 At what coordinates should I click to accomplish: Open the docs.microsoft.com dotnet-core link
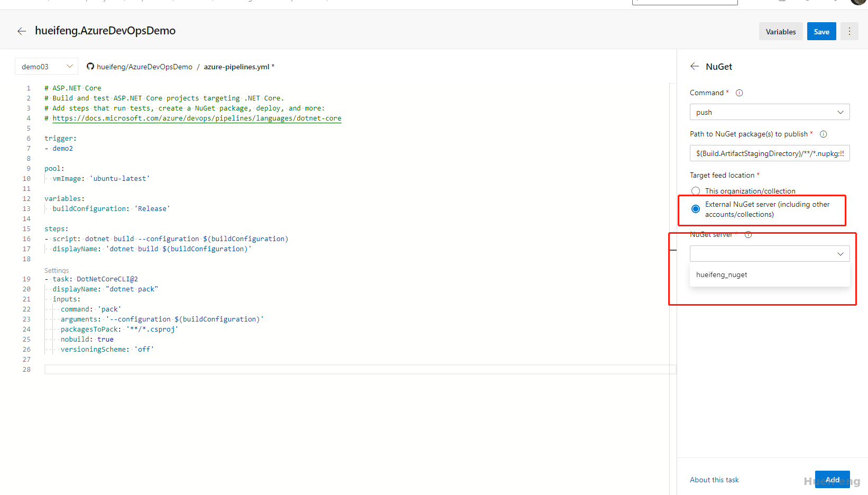pos(197,118)
